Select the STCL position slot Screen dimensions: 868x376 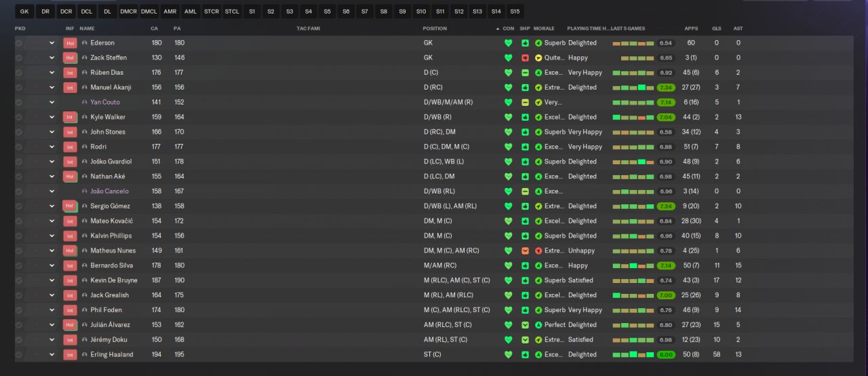pyautogui.click(x=232, y=12)
